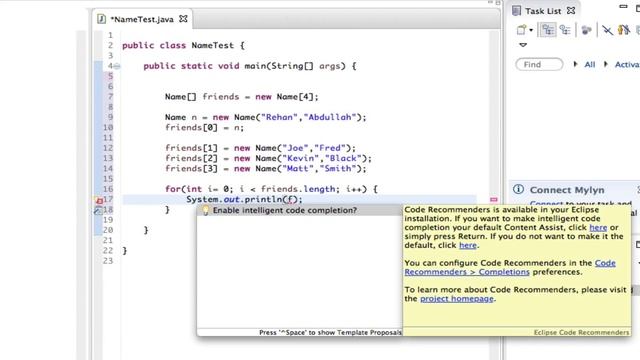This screenshot has height=360, width=640.
Task: Open the Task List view menu triangle
Action: click(x=523, y=44)
